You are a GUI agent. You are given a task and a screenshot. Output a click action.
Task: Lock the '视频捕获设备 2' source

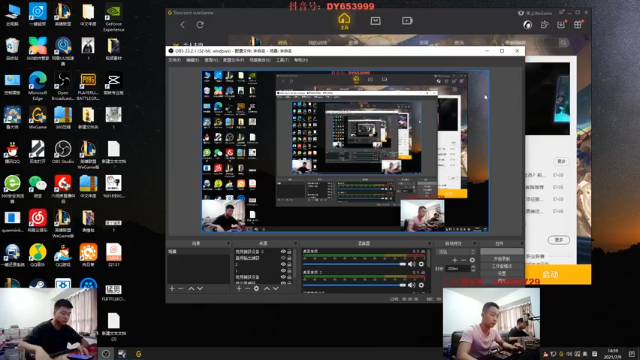point(289,251)
